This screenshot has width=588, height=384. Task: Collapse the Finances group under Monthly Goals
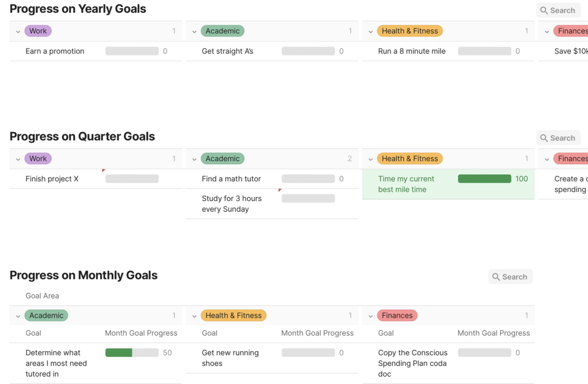370,316
